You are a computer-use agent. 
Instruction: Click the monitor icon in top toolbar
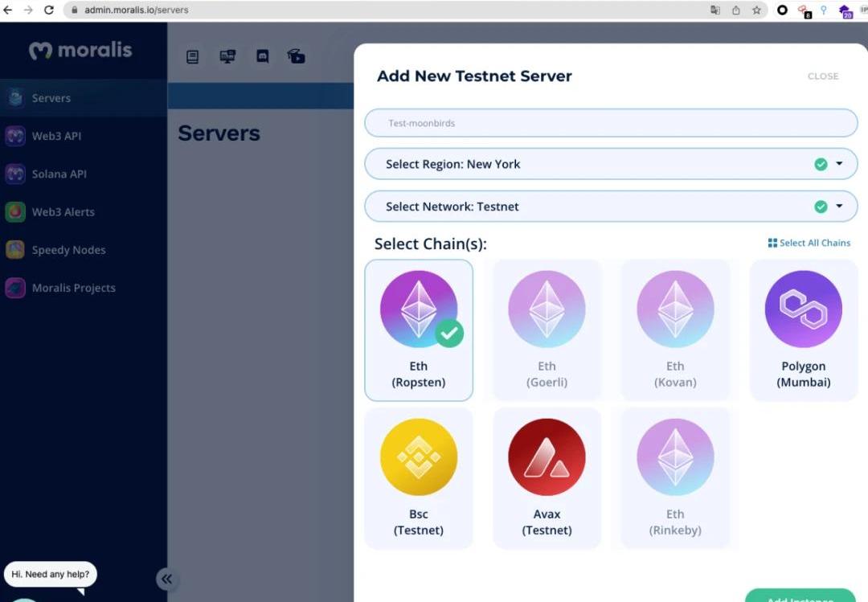(x=227, y=56)
